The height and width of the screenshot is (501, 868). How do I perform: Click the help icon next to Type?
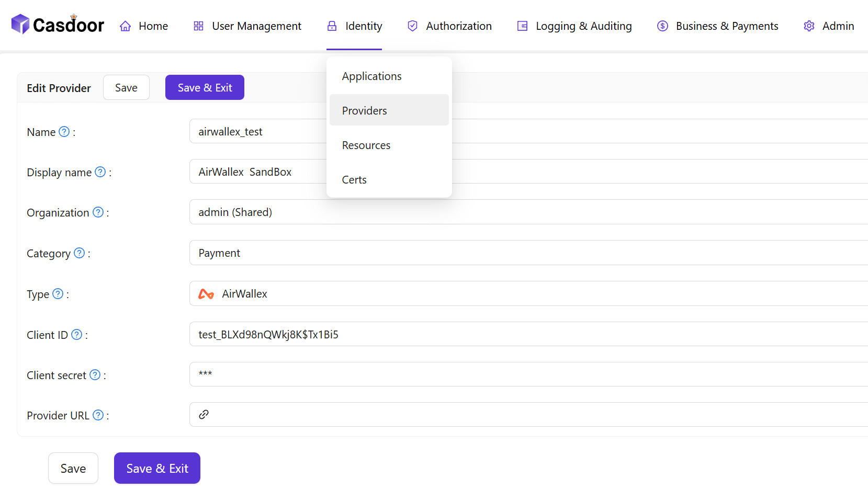(58, 294)
